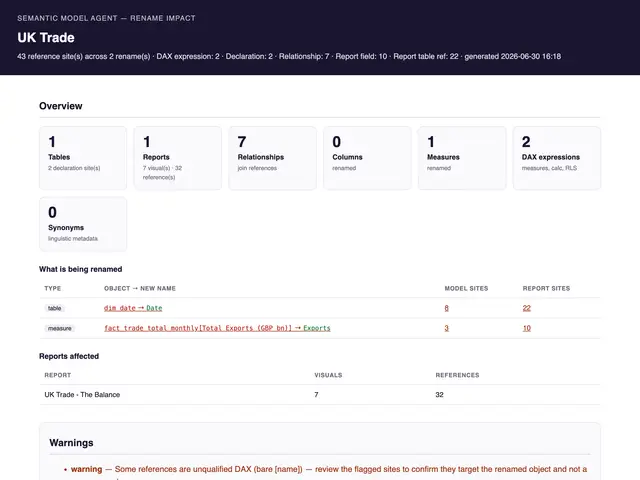This screenshot has height=480, width=640.
Task: Click the 'REFERENCES' column header
Action: tap(457, 376)
